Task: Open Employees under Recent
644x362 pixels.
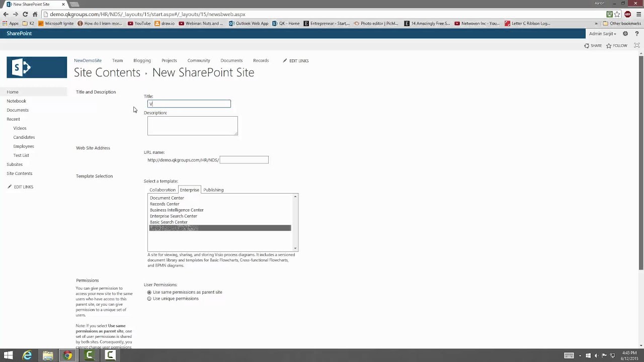Action: coord(24,146)
